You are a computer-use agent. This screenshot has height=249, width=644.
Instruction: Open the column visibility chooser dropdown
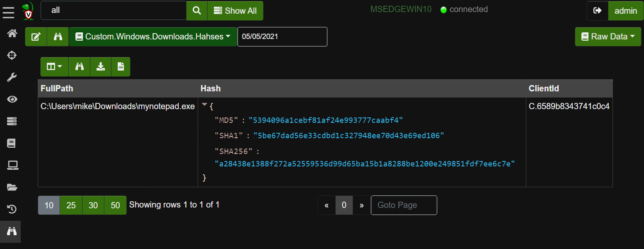tap(54, 66)
